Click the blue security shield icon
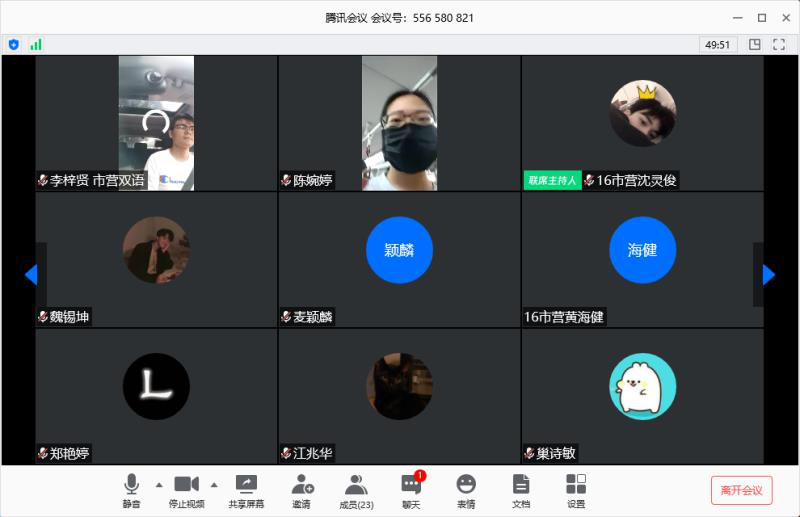Screen dimensions: 800x517 point(14,44)
